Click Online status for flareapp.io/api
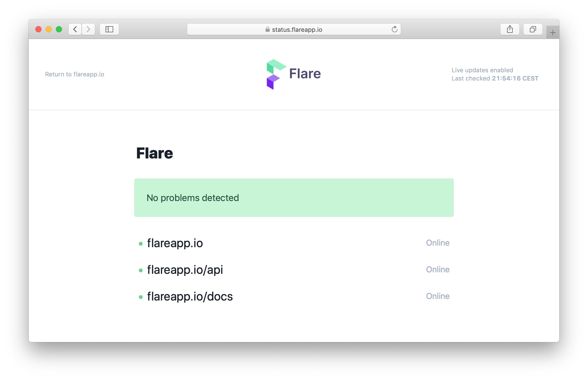 click(x=438, y=269)
